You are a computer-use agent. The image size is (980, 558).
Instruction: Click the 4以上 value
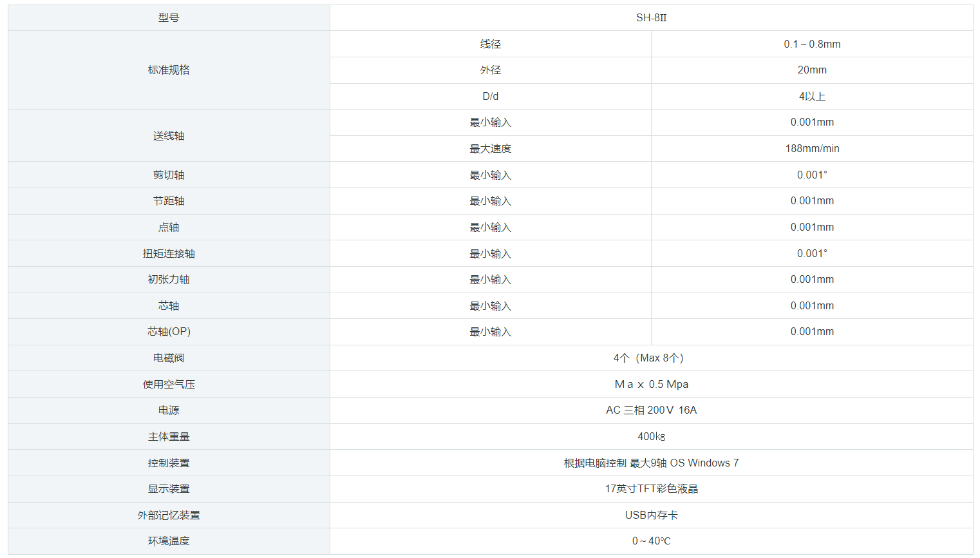coord(812,97)
